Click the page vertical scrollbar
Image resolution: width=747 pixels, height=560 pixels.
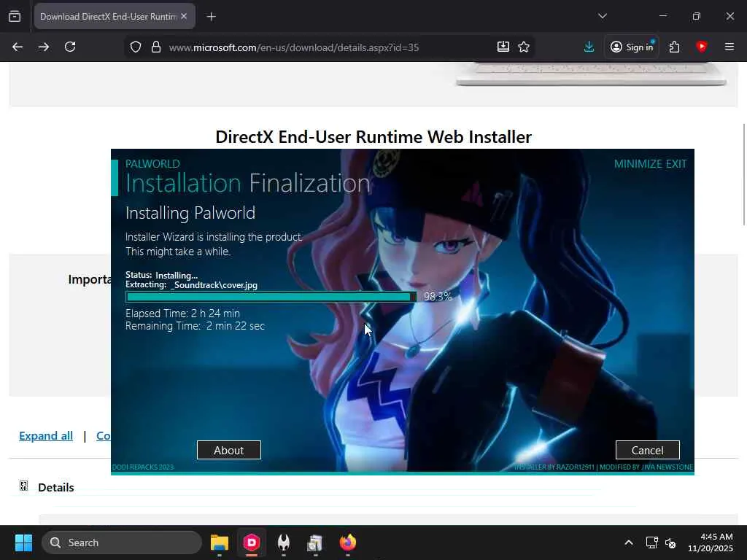point(744,174)
